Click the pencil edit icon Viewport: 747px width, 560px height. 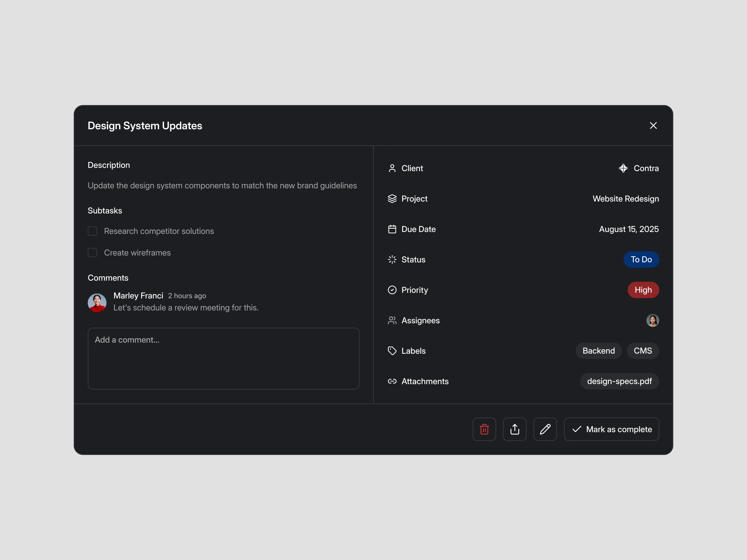(545, 429)
